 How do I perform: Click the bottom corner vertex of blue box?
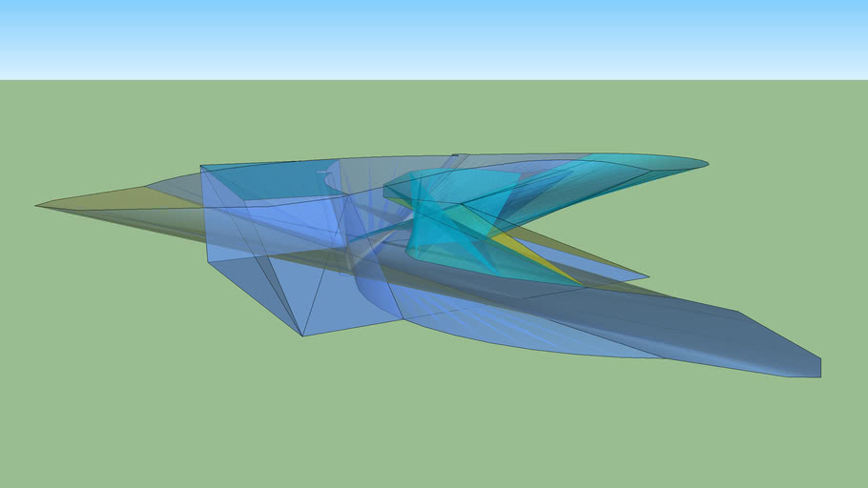302,335
